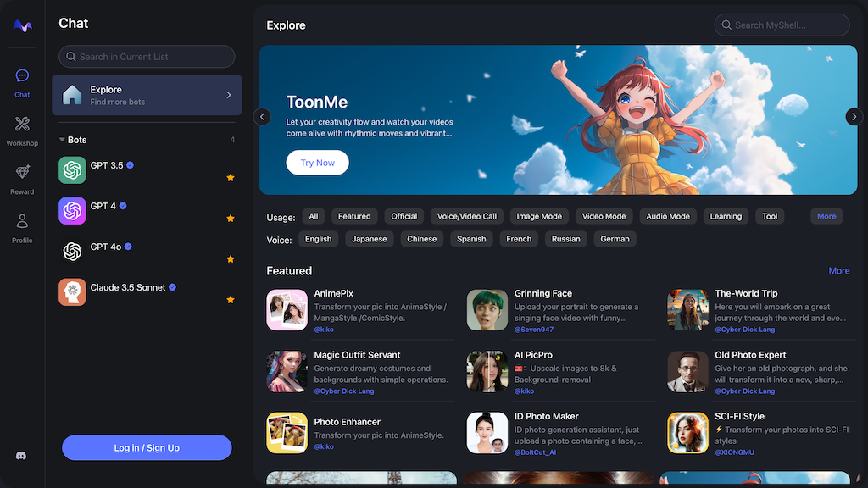Image resolution: width=868 pixels, height=488 pixels.
Task: Open the Claude 3.5 Sonnet bot
Action: point(127,288)
